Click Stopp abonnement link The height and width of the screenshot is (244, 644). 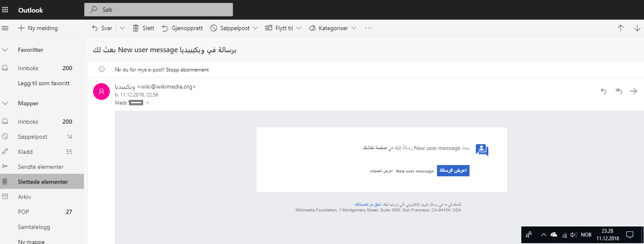click(187, 70)
